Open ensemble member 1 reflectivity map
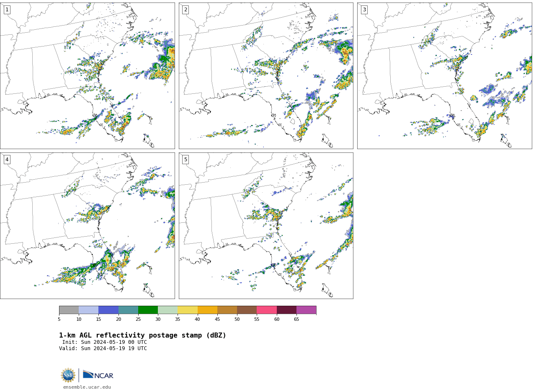This screenshot has height=392, width=536. pos(88,76)
